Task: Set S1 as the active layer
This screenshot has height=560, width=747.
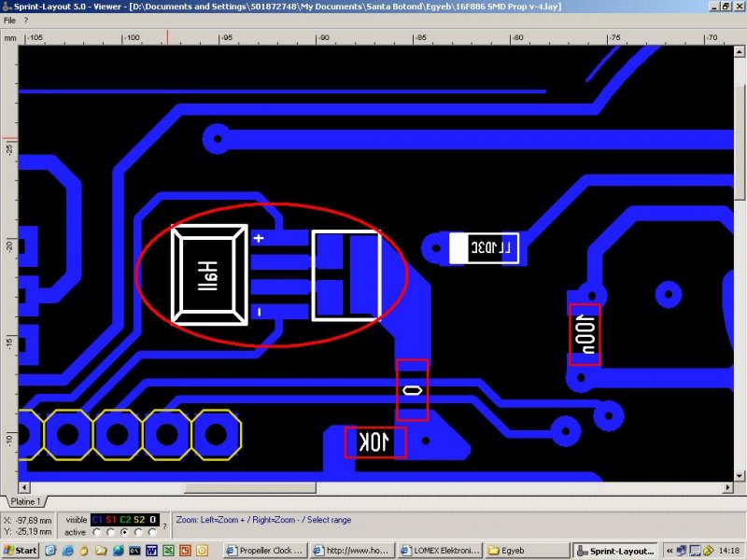Action: (111, 532)
